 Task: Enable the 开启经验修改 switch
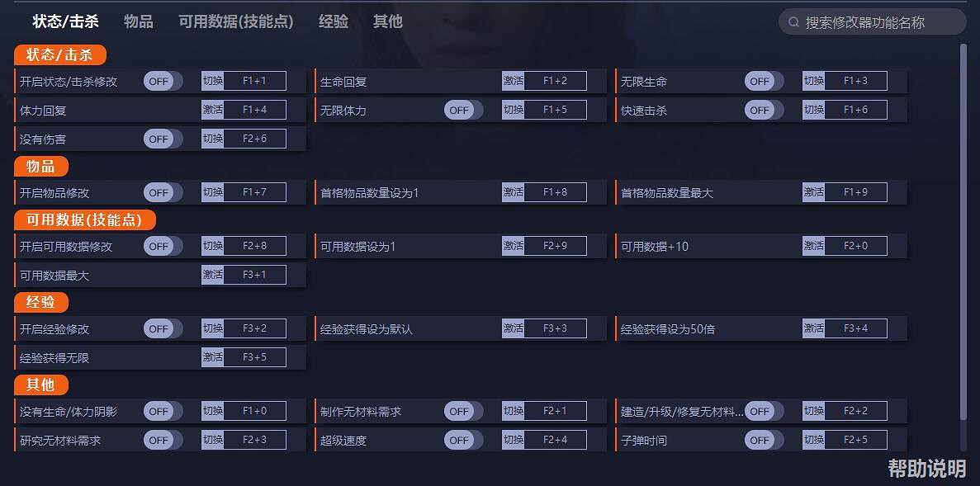tap(163, 328)
